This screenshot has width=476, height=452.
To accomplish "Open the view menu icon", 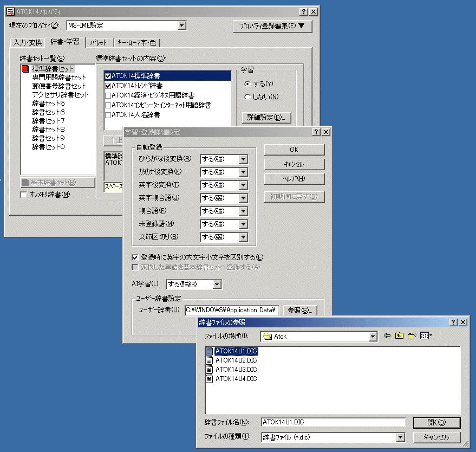I will click(426, 335).
